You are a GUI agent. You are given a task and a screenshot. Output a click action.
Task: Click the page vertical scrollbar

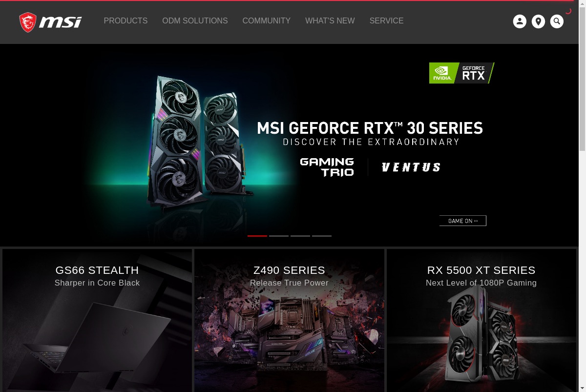(582, 196)
